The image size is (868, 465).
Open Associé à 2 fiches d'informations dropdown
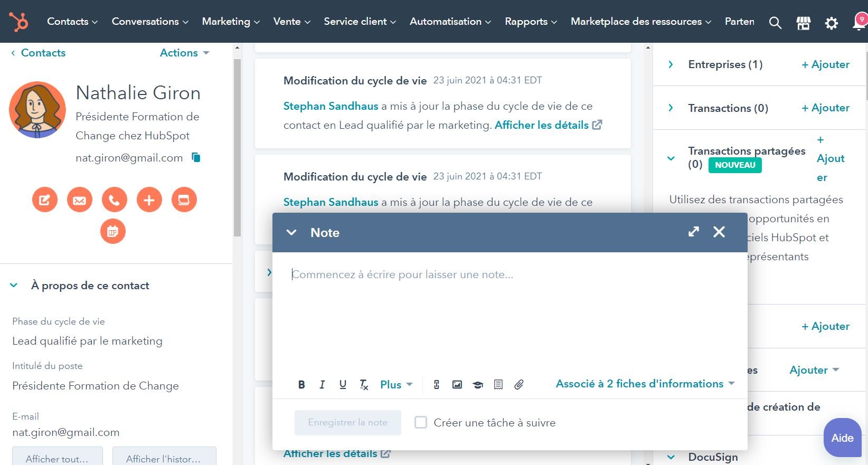tap(645, 384)
